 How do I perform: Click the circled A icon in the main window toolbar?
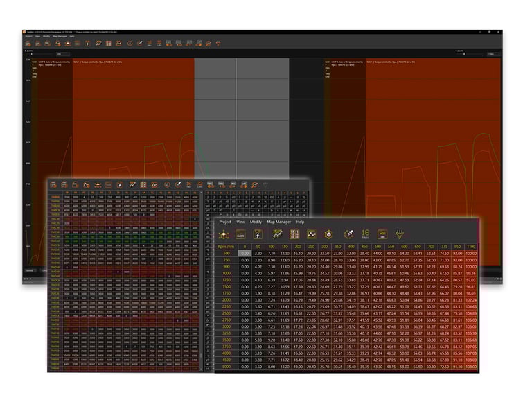[x=130, y=44]
